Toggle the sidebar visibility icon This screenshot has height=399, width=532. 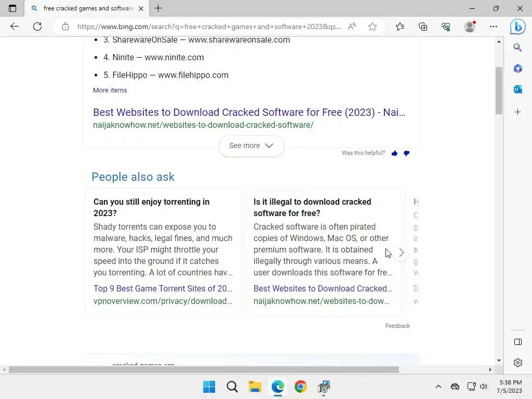(x=518, y=342)
